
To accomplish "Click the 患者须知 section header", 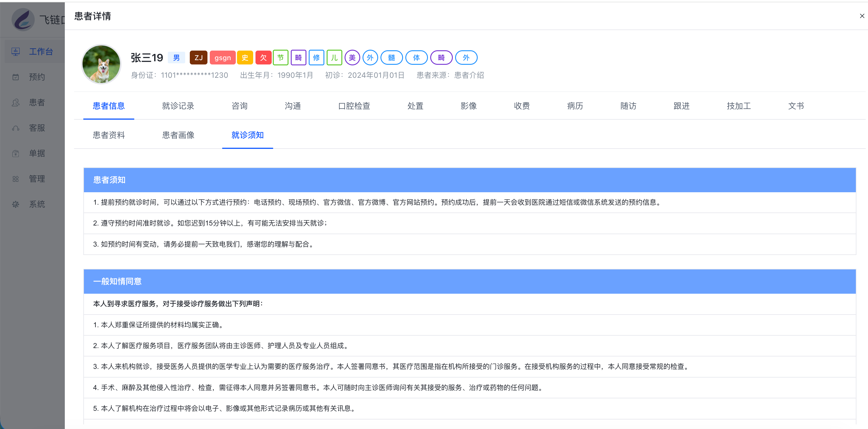I will click(x=470, y=180).
